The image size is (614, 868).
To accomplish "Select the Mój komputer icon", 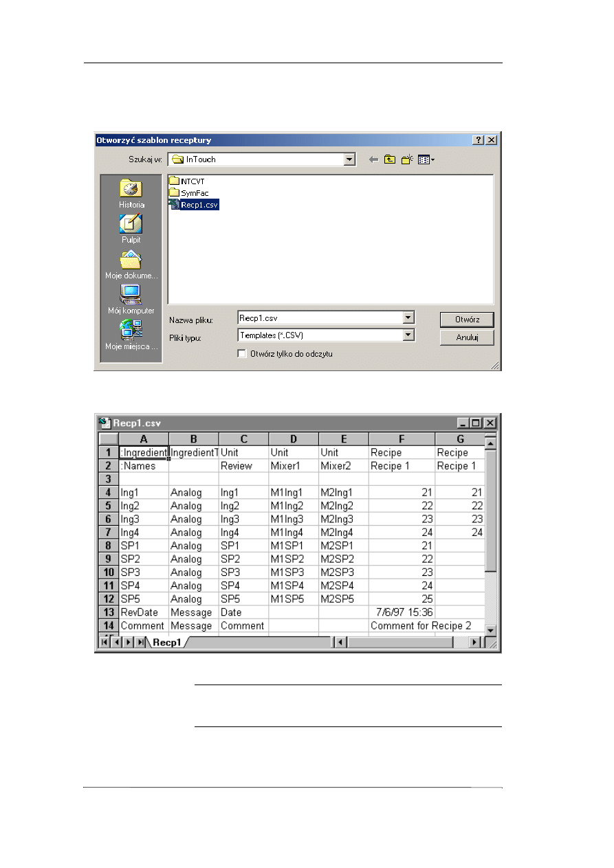I will pos(131,298).
